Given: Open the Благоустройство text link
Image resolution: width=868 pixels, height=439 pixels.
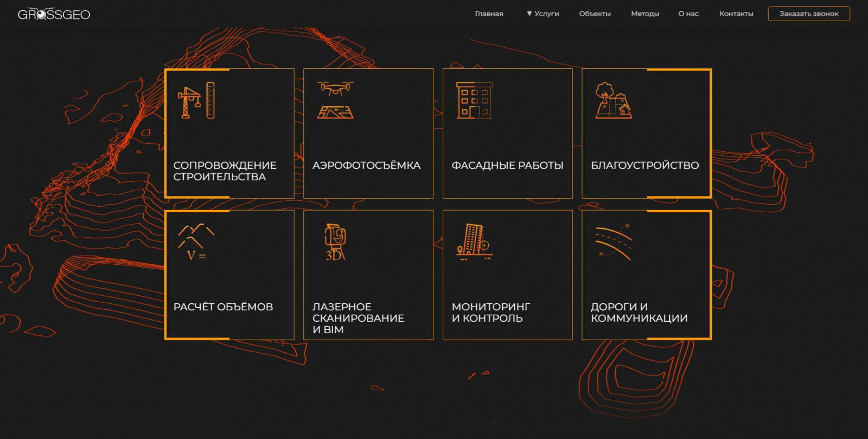Looking at the screenshot, I should pyautogui.click(x=645, y=166).
